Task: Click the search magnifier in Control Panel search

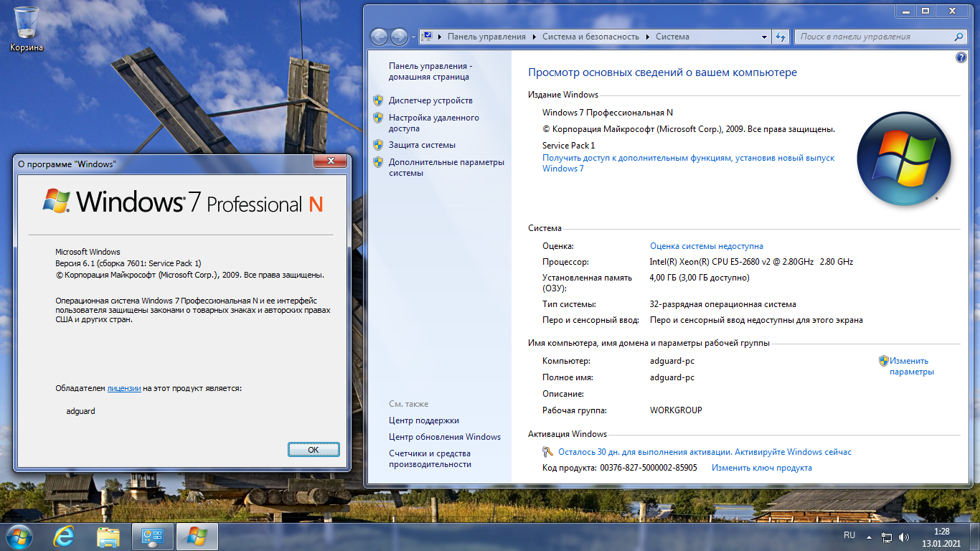Action: click(959, 37)
